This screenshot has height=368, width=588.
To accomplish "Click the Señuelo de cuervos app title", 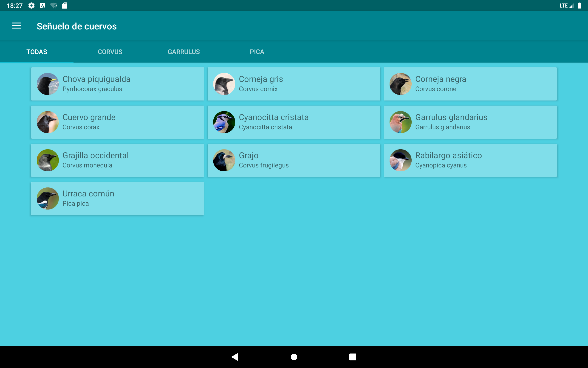I will tap(76, 26).
